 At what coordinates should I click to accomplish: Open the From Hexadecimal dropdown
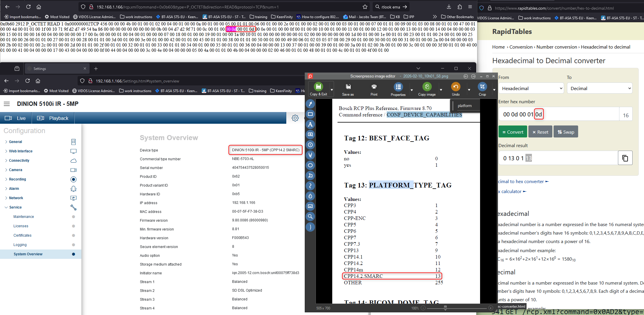531,88
